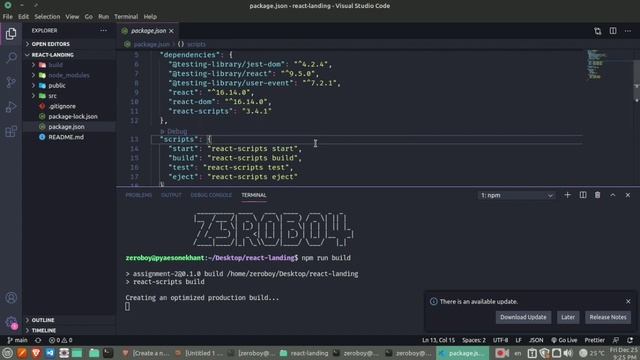This screenshot has height=360, width=640.
Task: Select the Terminal panel tab
Action: (253, 195)
